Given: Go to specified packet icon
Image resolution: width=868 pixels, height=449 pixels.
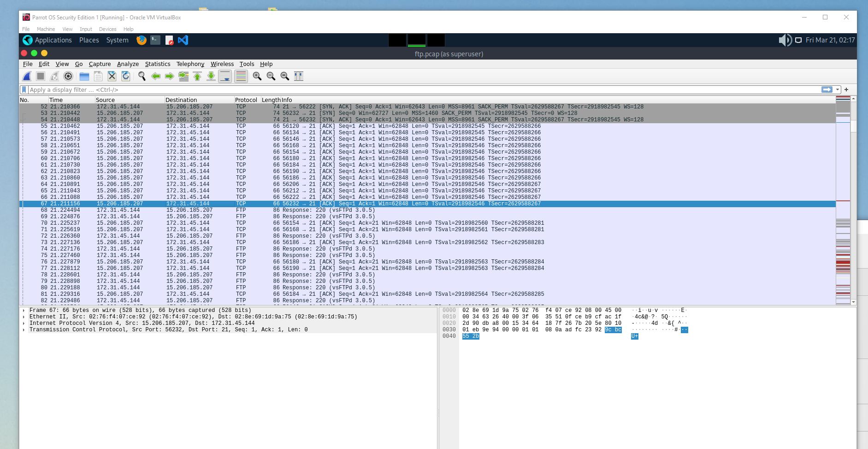Looking at the screenshot, I should [x=183, y=76].
